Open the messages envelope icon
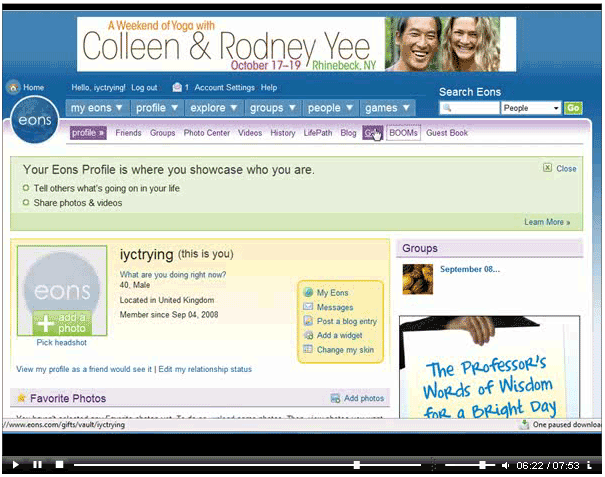 pyautogui.click(x=177, y=87)
